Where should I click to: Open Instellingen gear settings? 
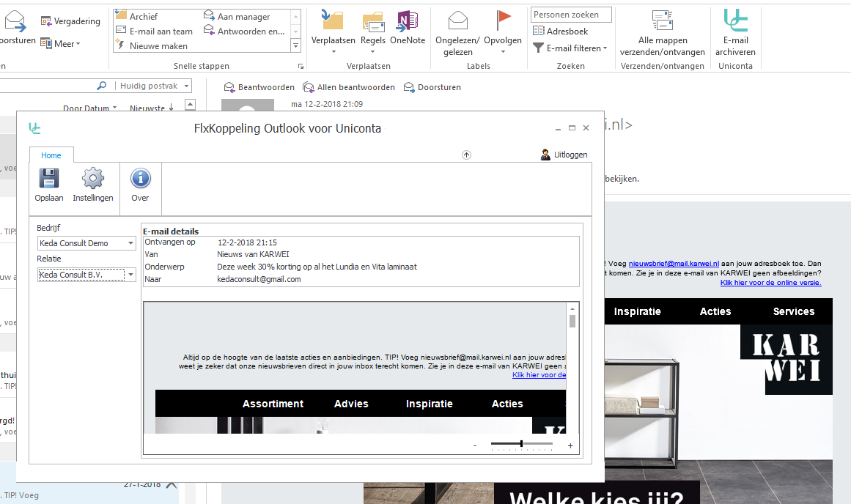pos(93,185)
